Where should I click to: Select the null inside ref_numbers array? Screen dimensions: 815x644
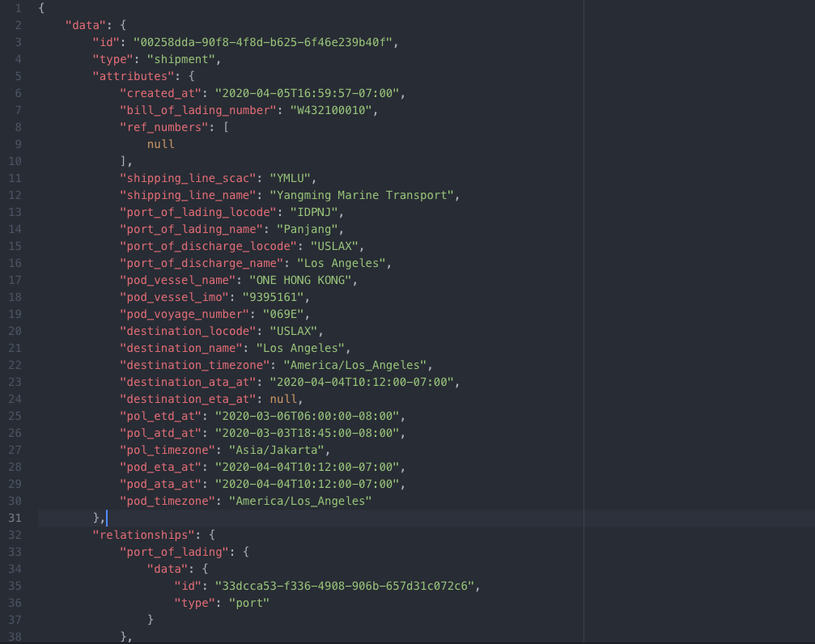pyautogui.click(x=160, y=144)
